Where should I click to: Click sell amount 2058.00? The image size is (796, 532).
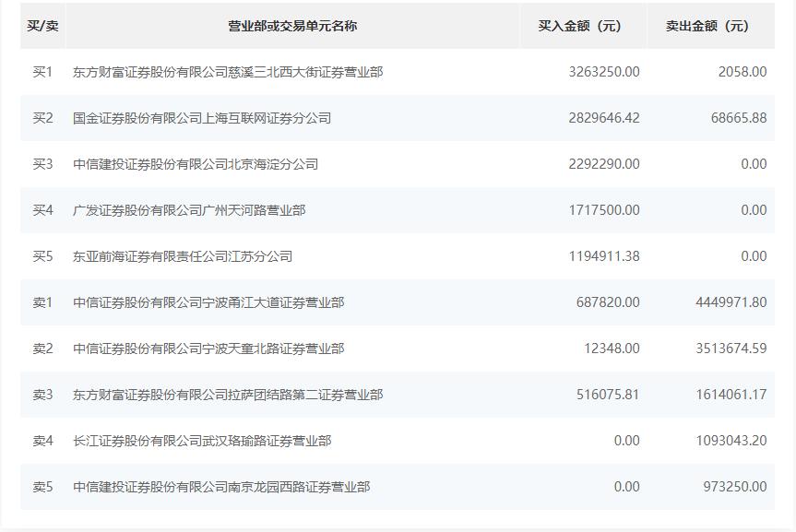pos(743,72)
